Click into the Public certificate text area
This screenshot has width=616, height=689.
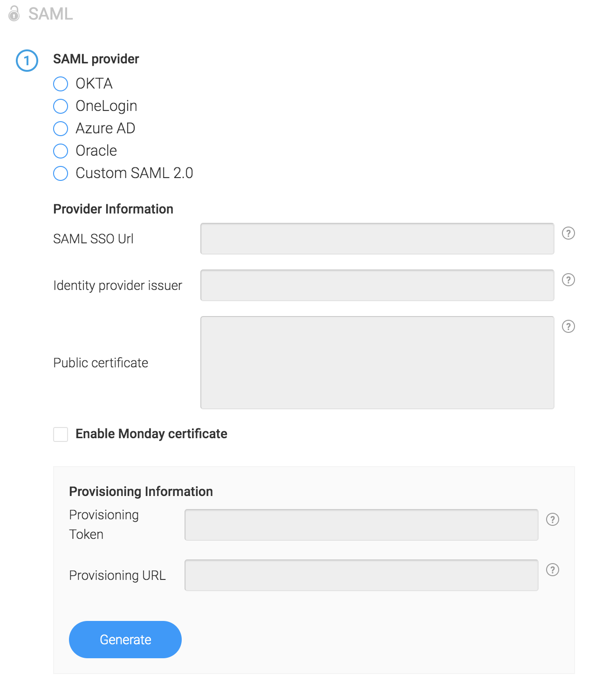pyautogui.click(x=377, y=363)
